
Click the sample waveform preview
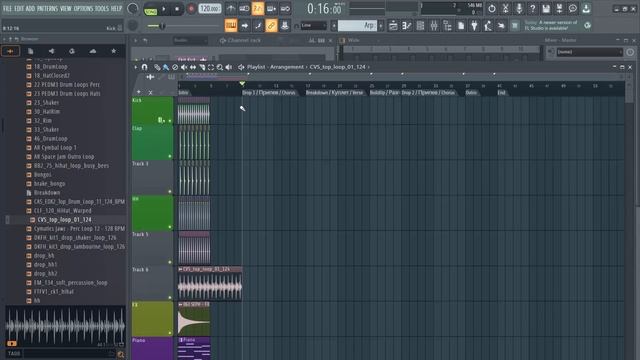tap(65, 326)
